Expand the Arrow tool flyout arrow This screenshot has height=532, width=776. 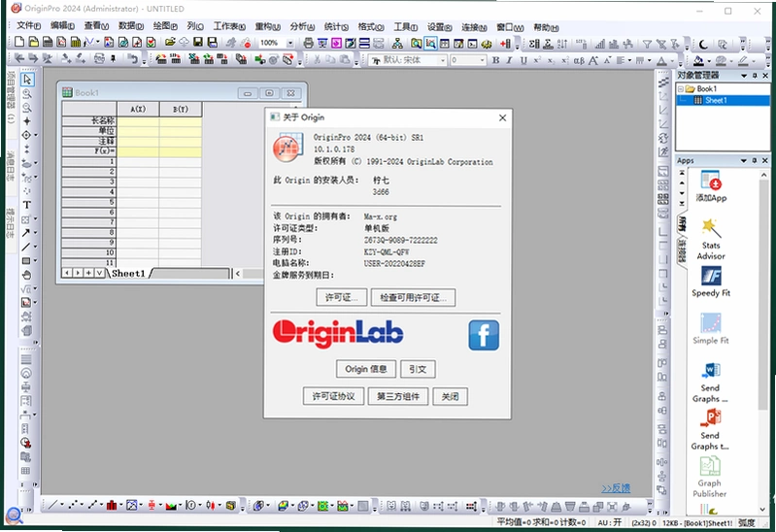point(35,233)
